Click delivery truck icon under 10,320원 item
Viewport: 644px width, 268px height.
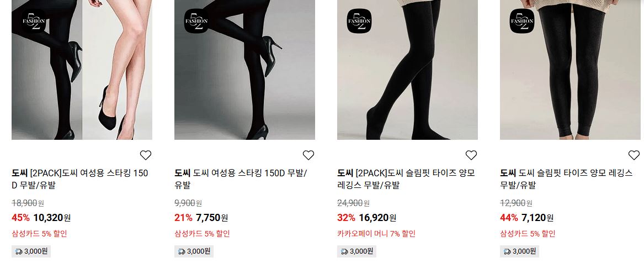tap(18, 251)
